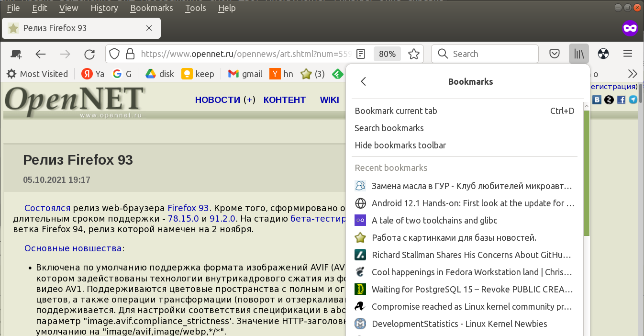The image size is (644, 336).
Task: Click the padlock site security icon
Action: pos(130,54)
